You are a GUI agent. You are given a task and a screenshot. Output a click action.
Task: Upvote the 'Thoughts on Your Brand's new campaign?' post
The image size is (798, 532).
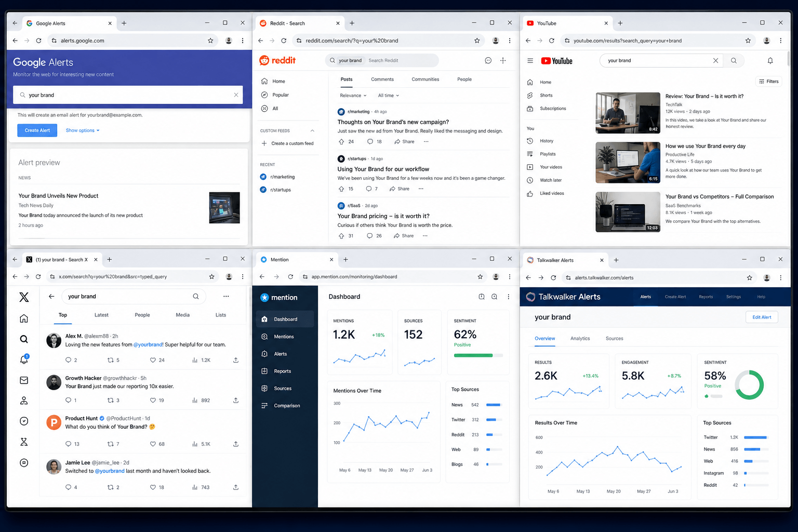coord(341,141)
